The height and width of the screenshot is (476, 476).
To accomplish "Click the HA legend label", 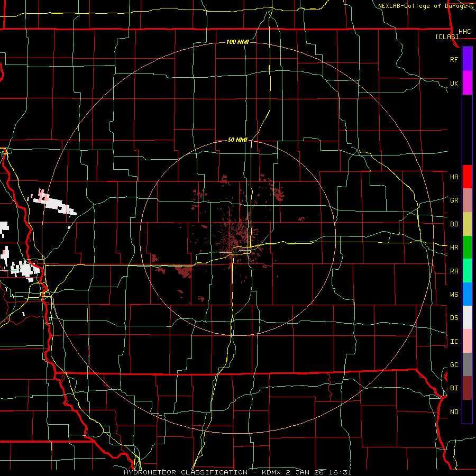I will point(454,177).
